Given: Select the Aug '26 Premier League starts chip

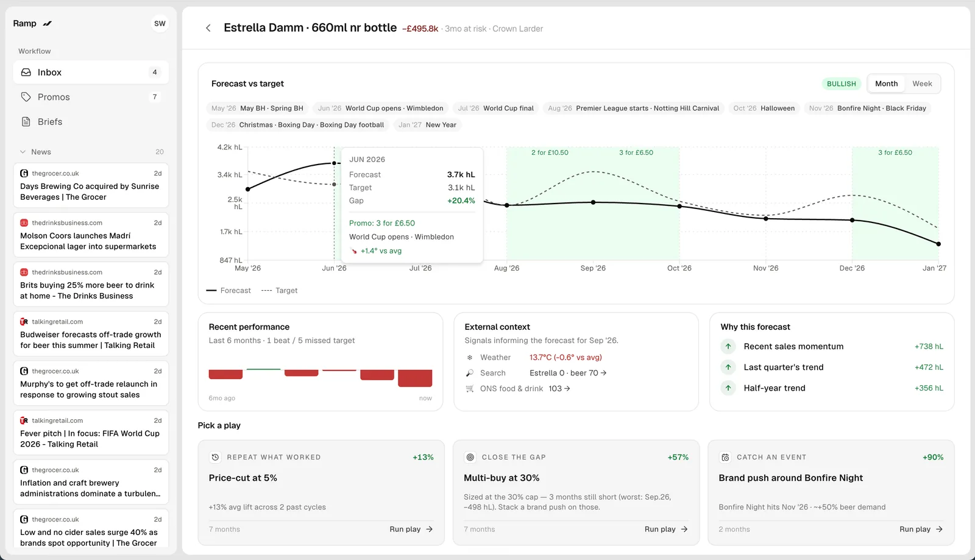Looking at the screenshot, I should (634, 108).
